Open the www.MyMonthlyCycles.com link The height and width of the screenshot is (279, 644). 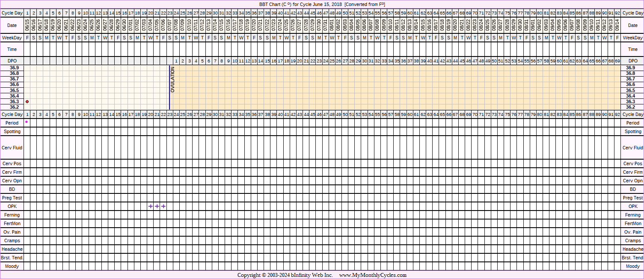[x=373, y=275]
